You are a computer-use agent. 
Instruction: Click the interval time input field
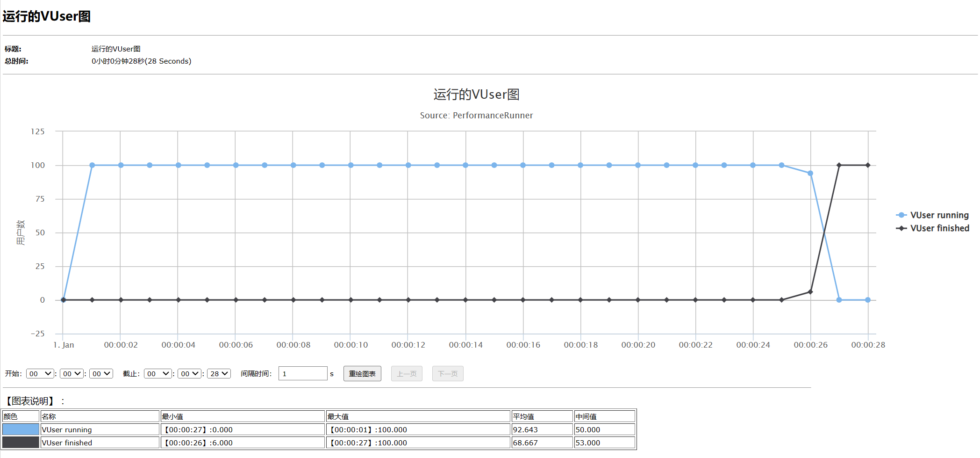303,373
